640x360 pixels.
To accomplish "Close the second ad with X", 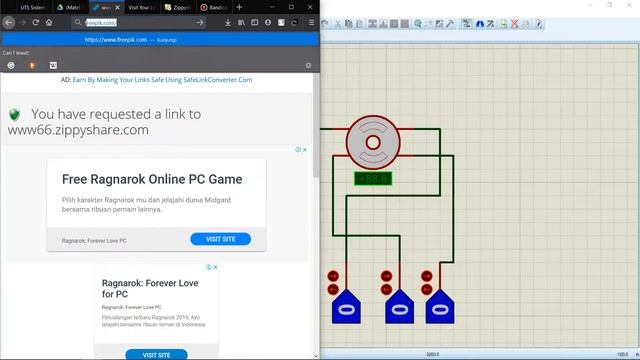I will point(215,267).
